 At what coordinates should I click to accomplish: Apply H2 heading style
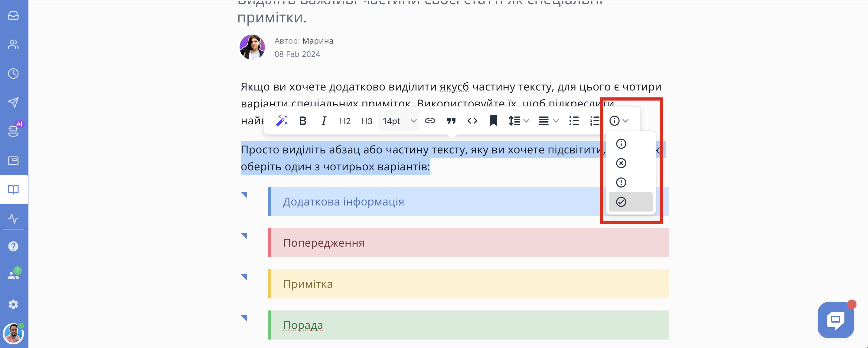pos(345,121)
